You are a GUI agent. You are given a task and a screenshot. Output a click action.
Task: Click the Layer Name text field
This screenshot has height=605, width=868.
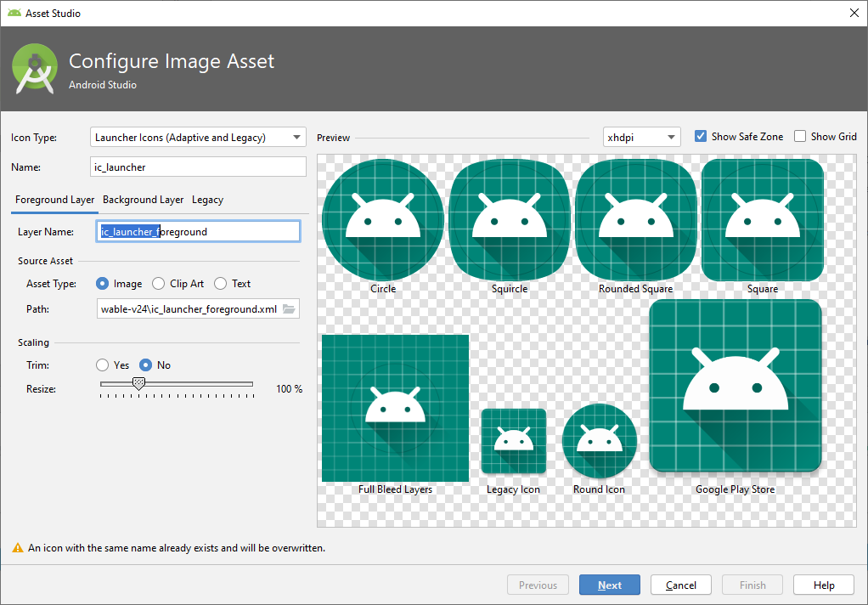(x=198, y=230)
